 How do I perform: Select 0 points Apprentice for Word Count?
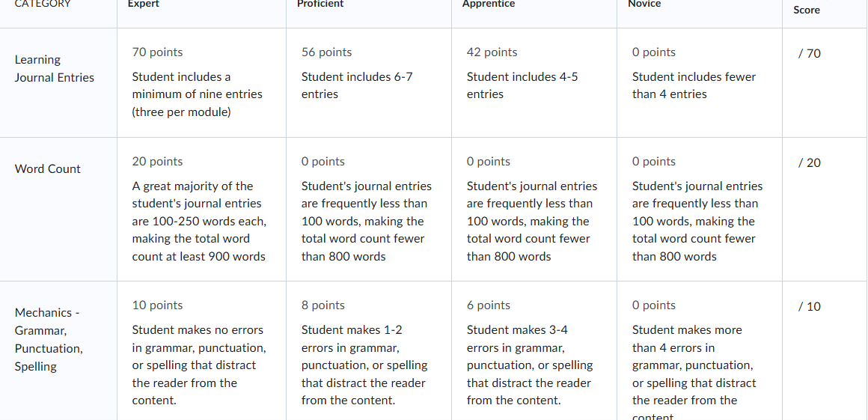point(534,210)
